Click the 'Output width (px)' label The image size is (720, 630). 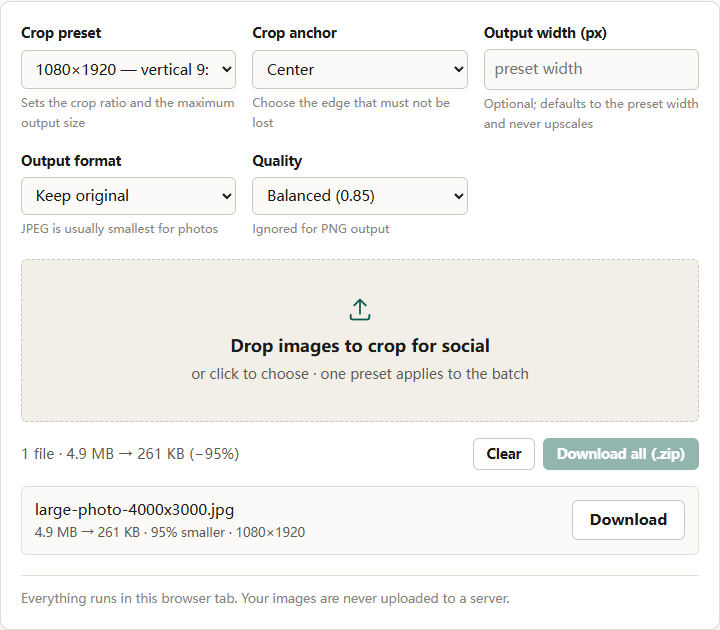pyautogui.click(x=545, y=33)
